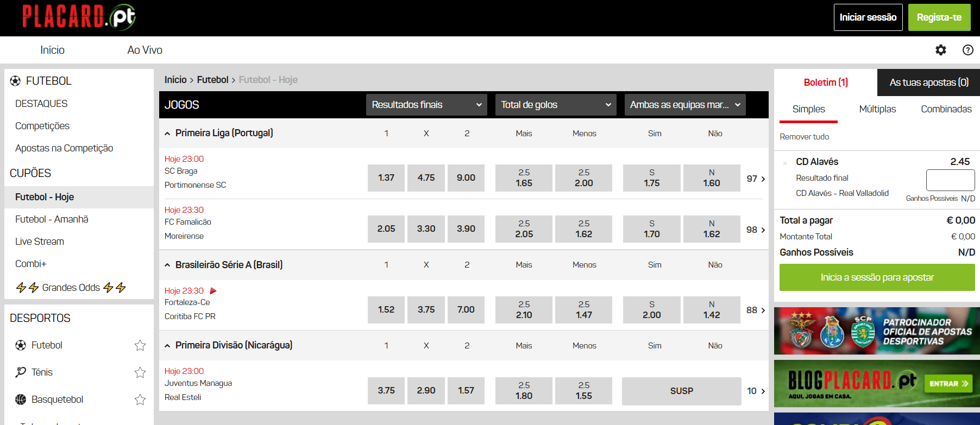
Task: Favorite Ténis with its star icon
Action: [x=140, y=372]
